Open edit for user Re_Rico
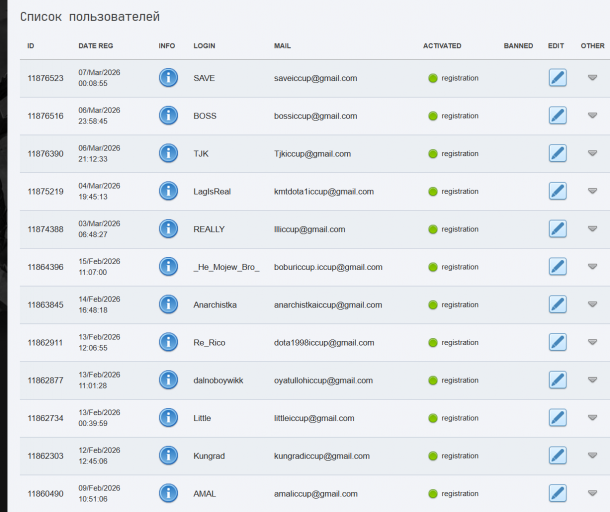 [x=558, y=342]
